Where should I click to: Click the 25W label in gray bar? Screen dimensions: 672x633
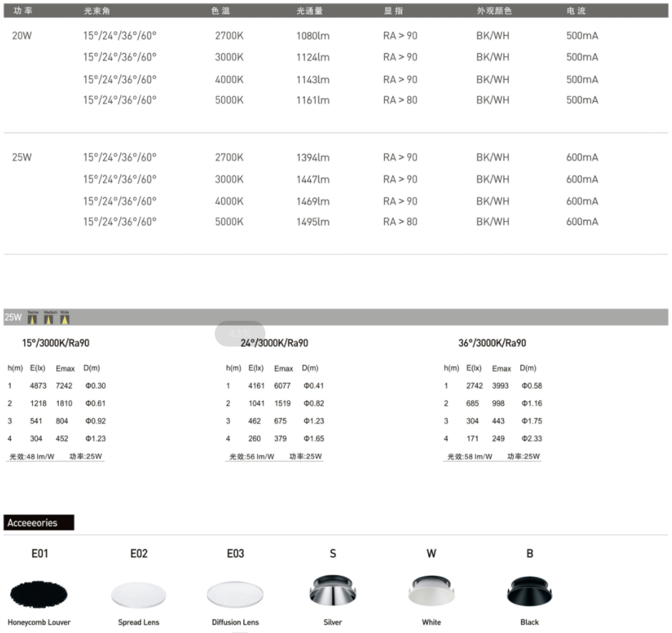[x=13, y=318]
